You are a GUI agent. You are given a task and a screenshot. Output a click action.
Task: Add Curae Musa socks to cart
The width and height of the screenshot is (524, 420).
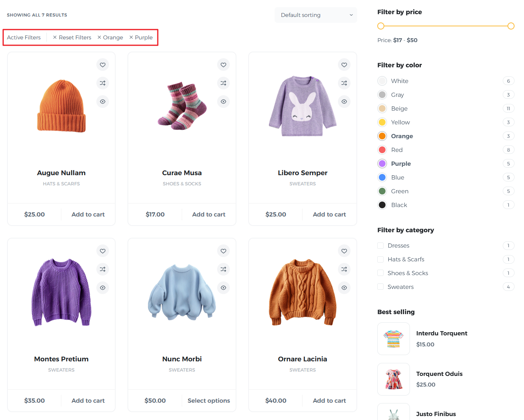[x=209, y=214]
